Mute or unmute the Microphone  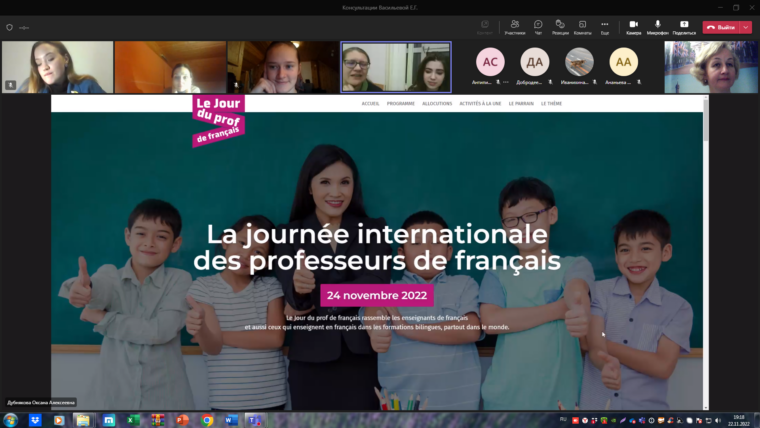click(657, 26)
